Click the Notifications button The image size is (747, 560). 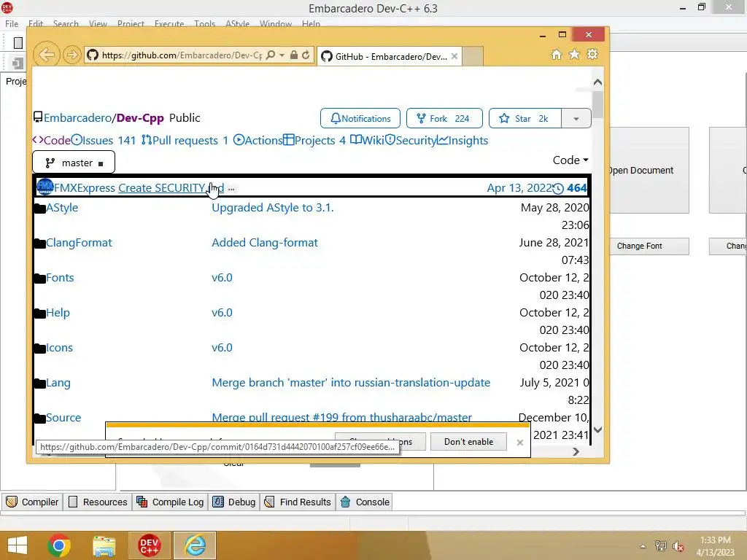360,119
